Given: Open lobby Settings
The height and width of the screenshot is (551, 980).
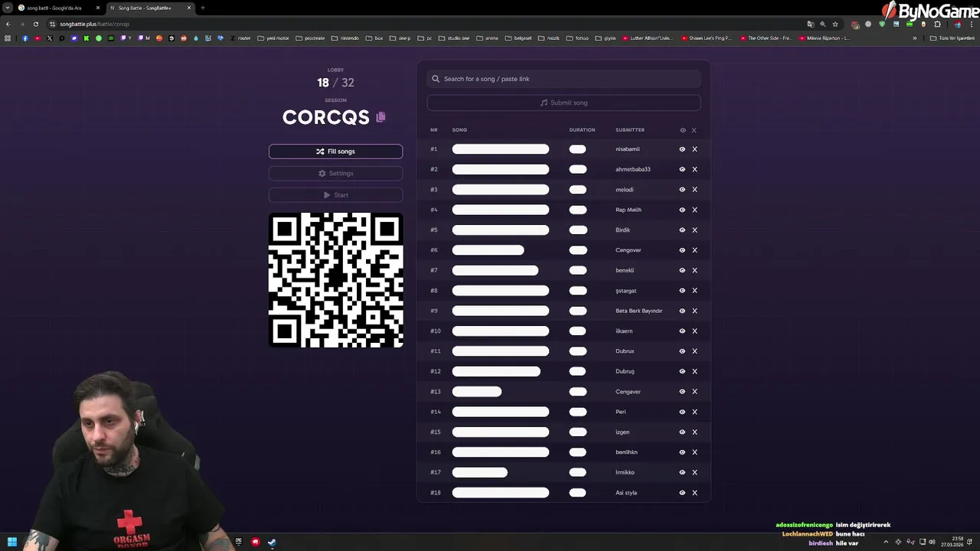Looking at the screenshot, I should pos(335,173).
